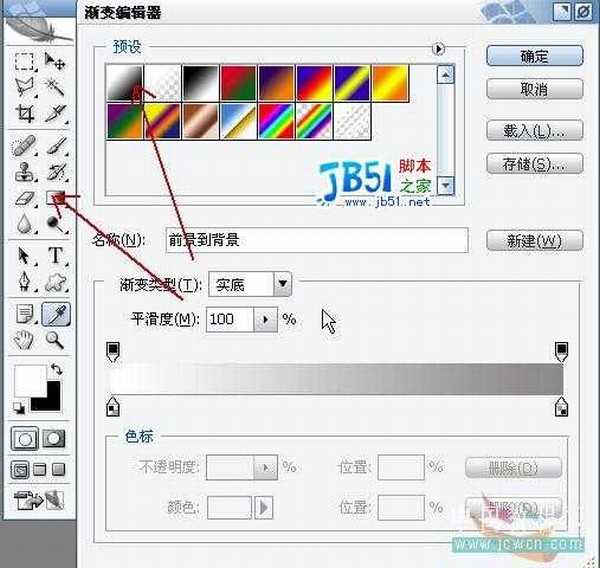Click the 新建 (New) gradient button
This screenshot has width=600, height=568.
tap(534, 241)
